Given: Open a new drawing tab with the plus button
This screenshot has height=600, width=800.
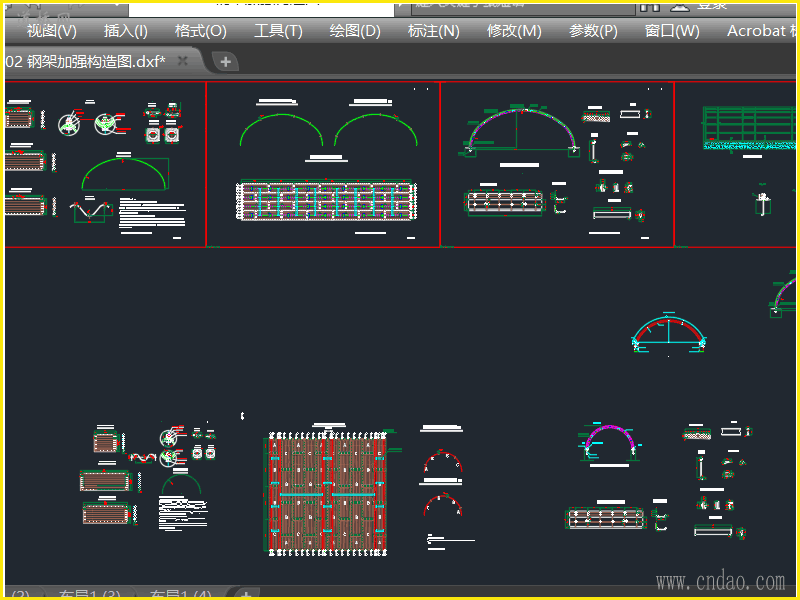Looking at the screenshot, I should coord(225,62).
